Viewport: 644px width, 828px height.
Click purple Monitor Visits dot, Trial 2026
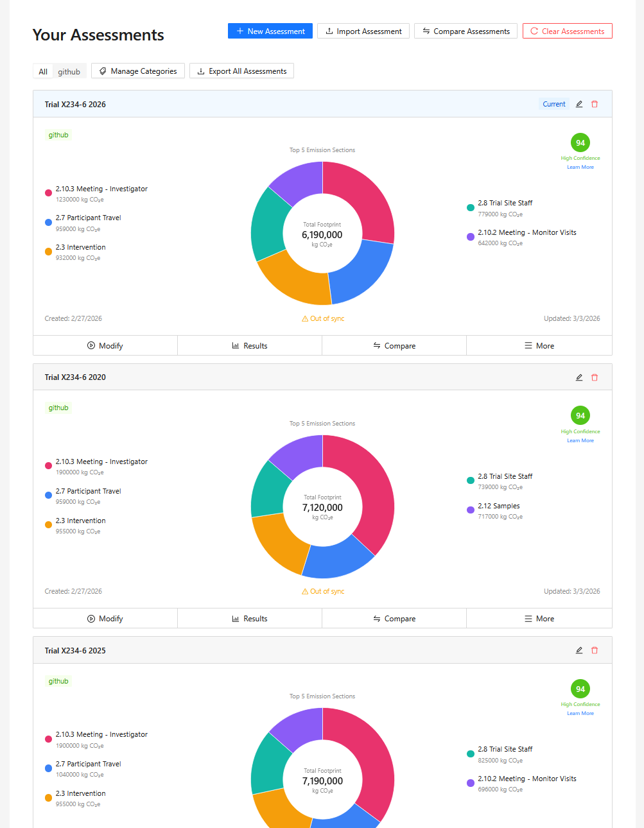pos(471,237)
